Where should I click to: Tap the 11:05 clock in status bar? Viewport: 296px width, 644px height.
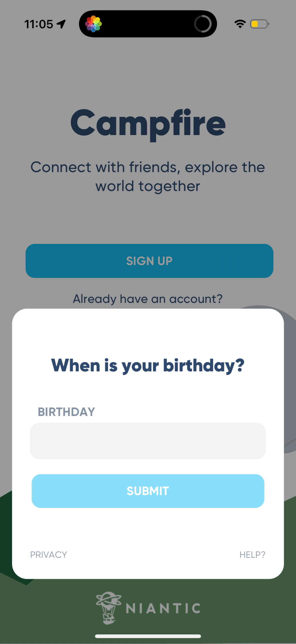pos(39,24)
